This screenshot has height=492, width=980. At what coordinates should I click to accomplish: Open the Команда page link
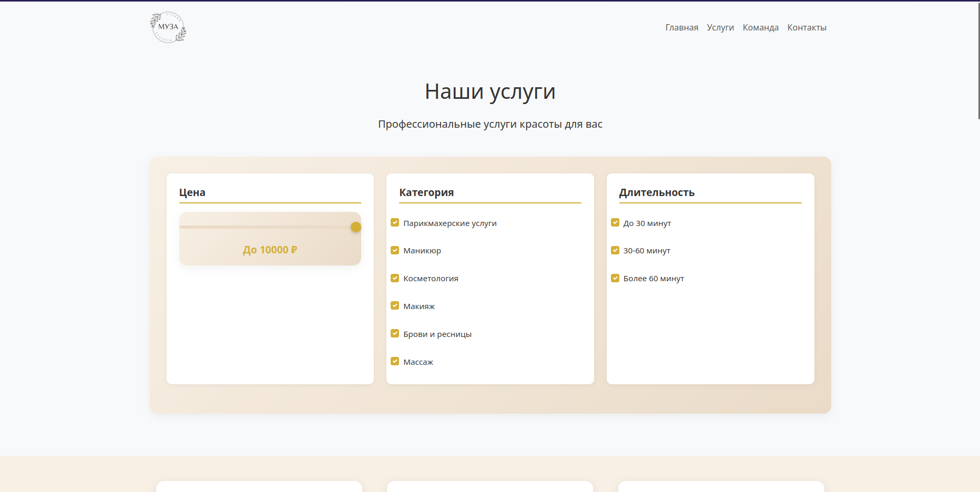point(760,27)
